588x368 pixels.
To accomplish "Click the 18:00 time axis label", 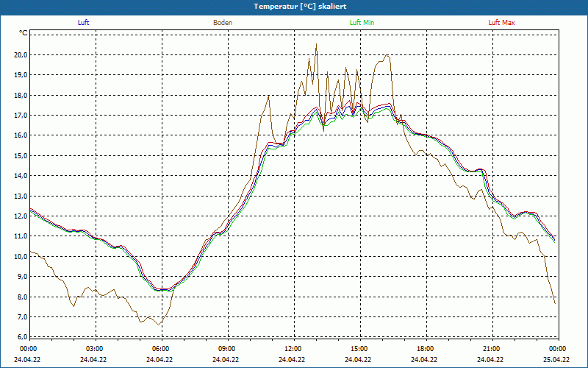I will [426, 349].
